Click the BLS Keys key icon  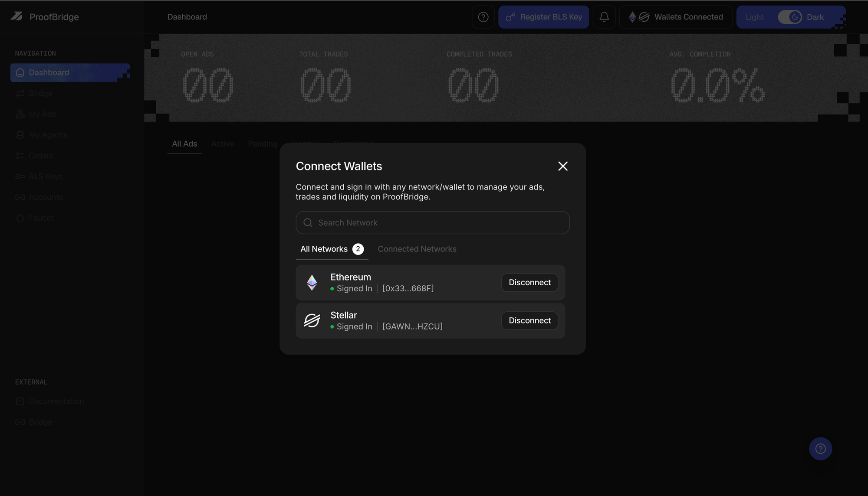point(20,176)
